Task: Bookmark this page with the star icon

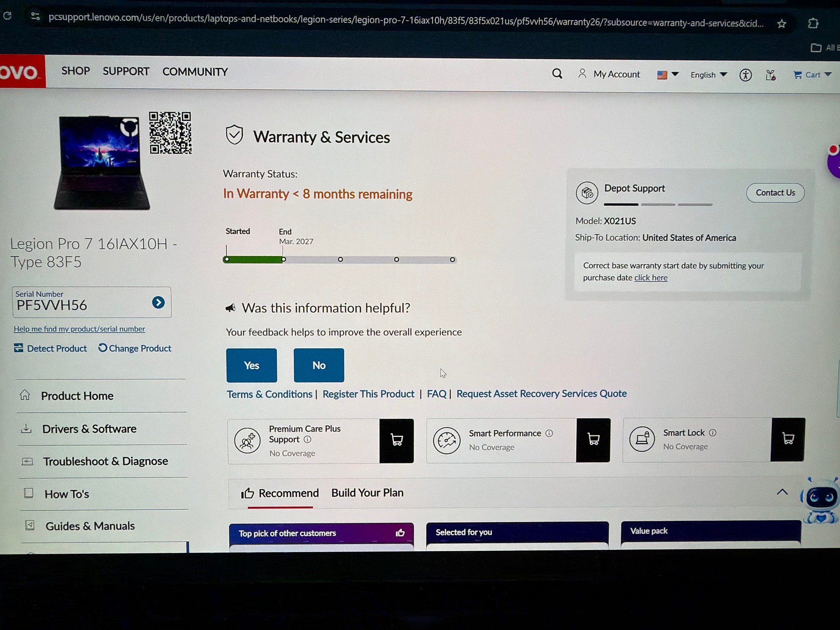Action: coord(781,24)
